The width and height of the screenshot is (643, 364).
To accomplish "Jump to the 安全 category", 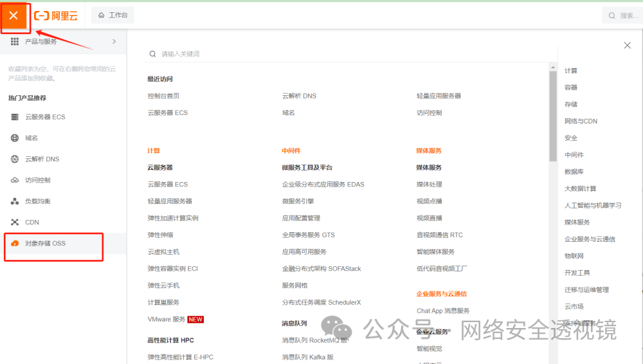I will tap(571, 138).
